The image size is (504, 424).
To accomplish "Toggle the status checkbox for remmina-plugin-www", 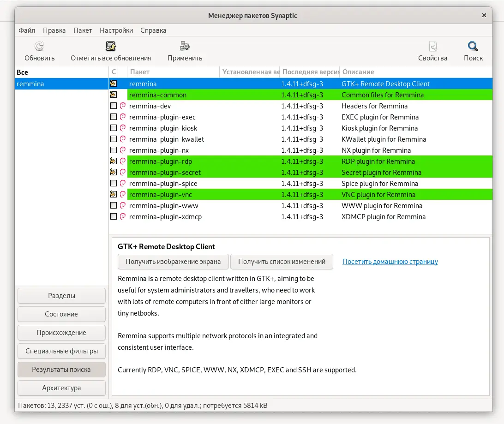I will point(114,206).
